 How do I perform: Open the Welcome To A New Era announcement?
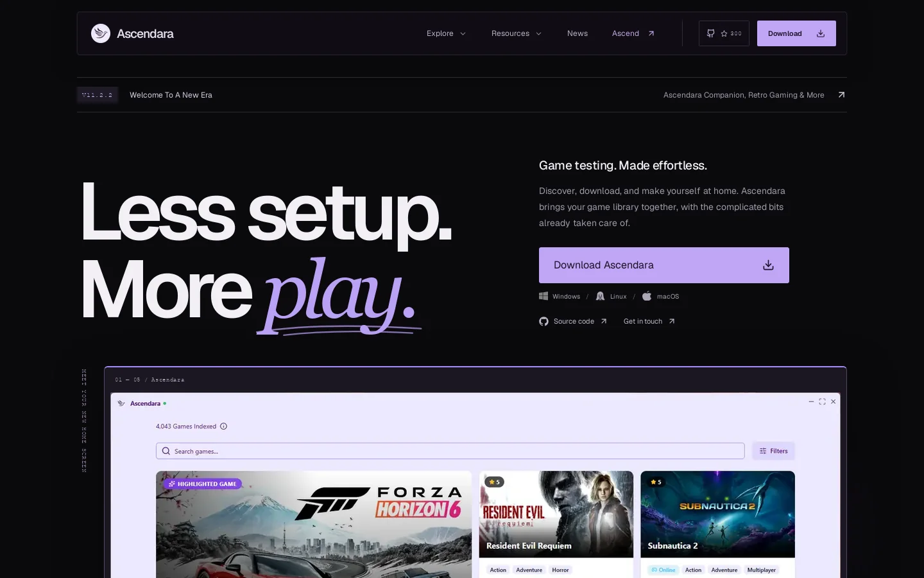[171, 95]
